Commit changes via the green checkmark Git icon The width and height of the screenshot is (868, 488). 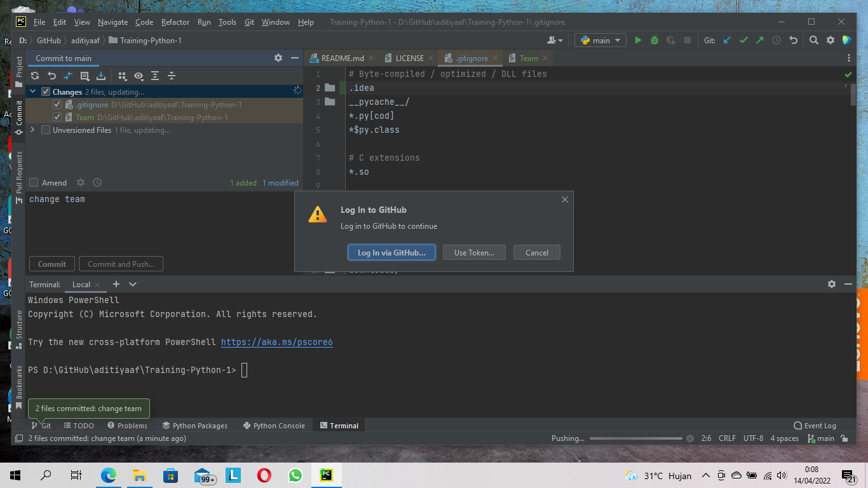[743, 39]
